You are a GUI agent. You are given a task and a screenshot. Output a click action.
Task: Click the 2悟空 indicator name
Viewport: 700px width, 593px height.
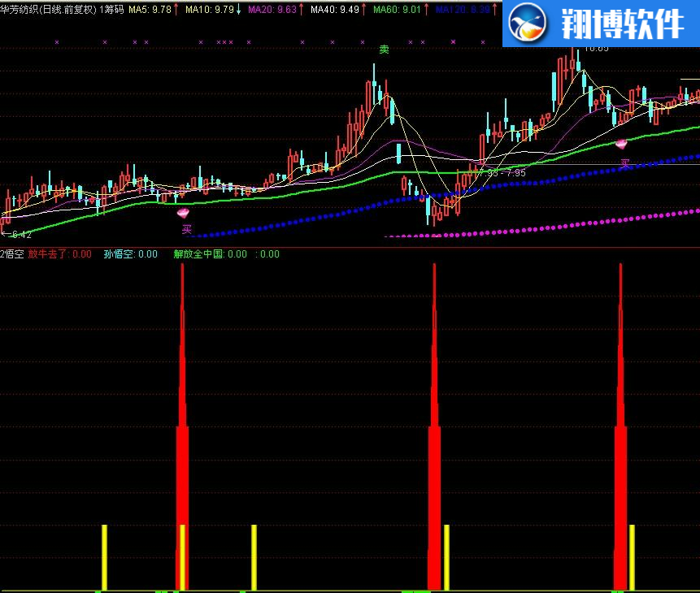[x=12, y=254]
